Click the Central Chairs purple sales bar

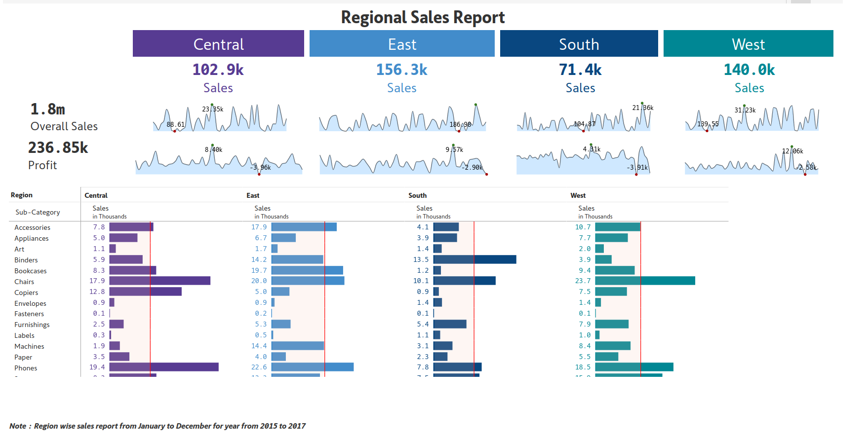[x=160, y=281]
